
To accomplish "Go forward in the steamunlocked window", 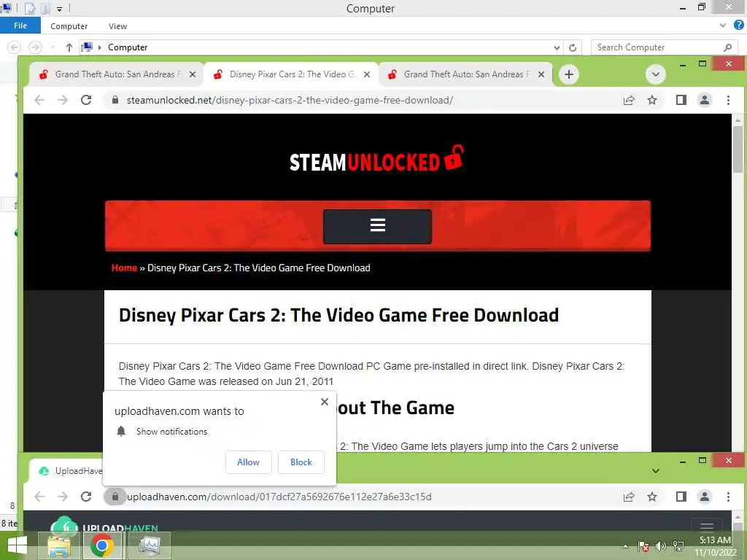I will [63, 100].
